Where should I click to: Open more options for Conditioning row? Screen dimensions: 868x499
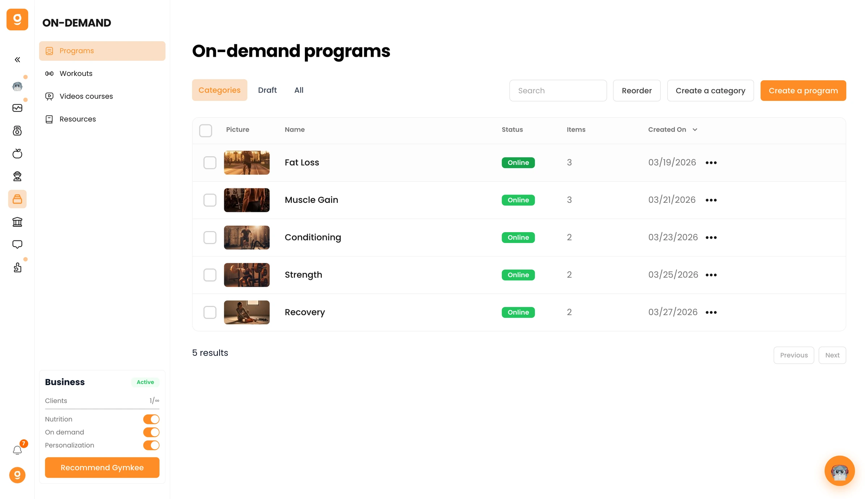point(711,238)
